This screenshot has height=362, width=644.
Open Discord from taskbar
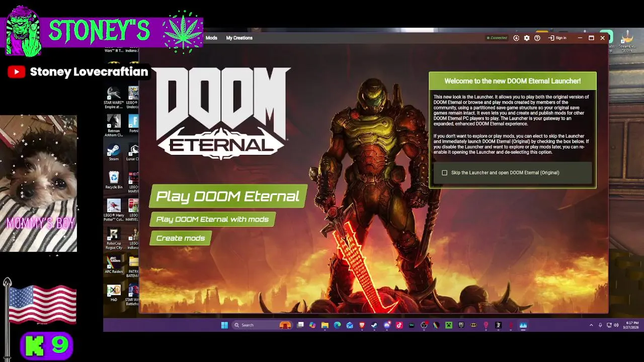click(387, 325)
